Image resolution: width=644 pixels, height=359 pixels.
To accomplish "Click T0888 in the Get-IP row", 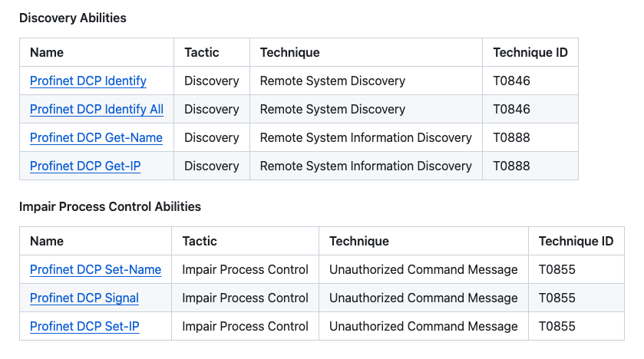I will pyautogui.click(x=511, y=166).
